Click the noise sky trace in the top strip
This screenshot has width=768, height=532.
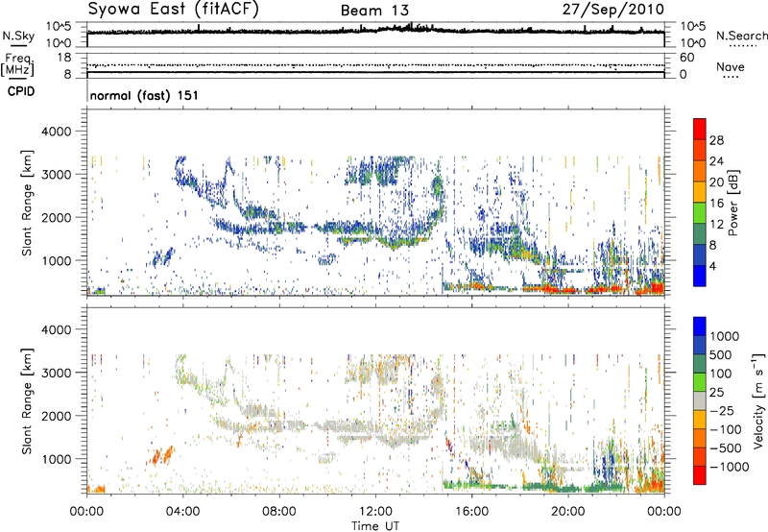[x=375, y=31]
